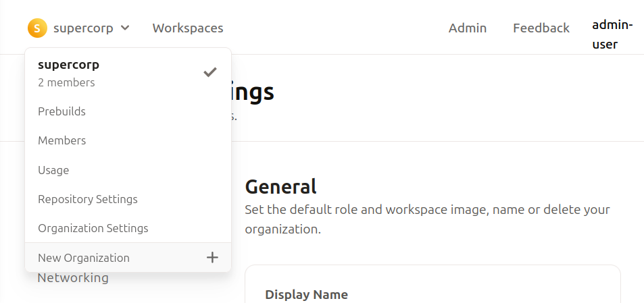Viewport: 644px width, 303px height.
Task: Click the Display Name label
Action: click(306, 295)
